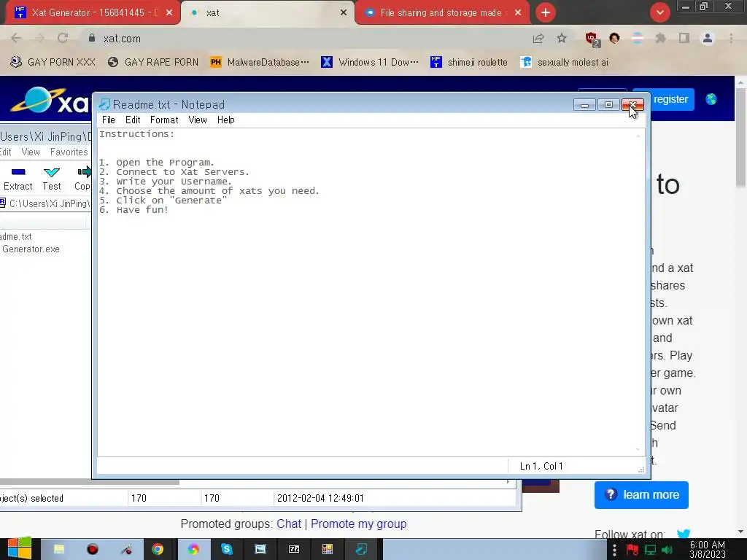Open the Chrome profile avatar

pyautogui.click(x=708, y=38)
